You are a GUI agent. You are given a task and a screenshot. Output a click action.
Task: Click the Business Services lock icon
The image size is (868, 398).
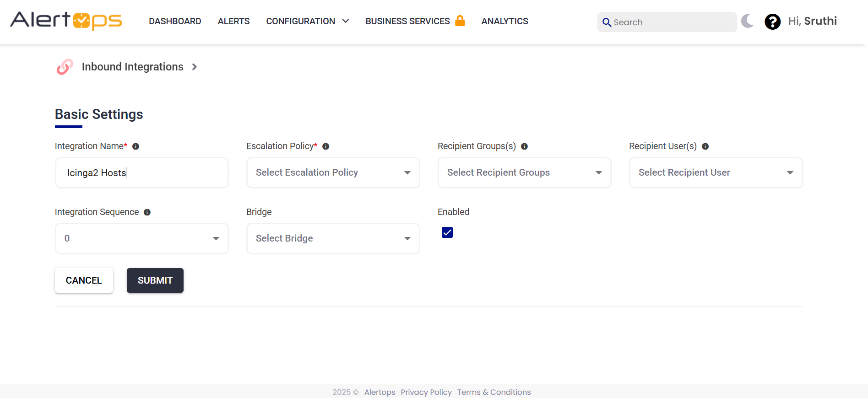(x=460, y=21)
